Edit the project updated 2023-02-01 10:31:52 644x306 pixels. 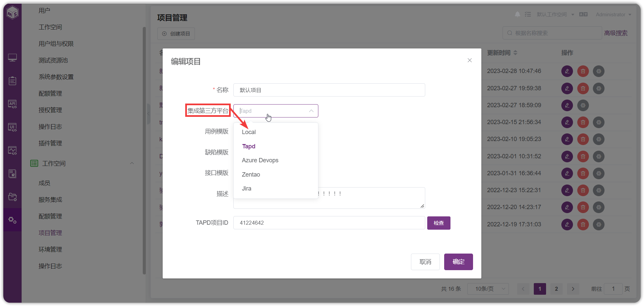point(567,156)
